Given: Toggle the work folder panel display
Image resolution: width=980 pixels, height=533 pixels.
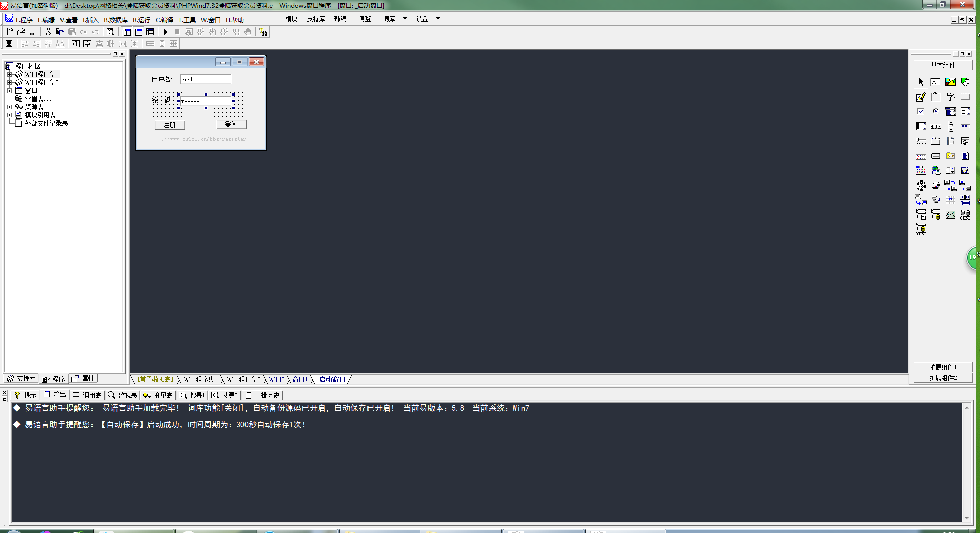Looking at the screenshot, I should (127, 32).
